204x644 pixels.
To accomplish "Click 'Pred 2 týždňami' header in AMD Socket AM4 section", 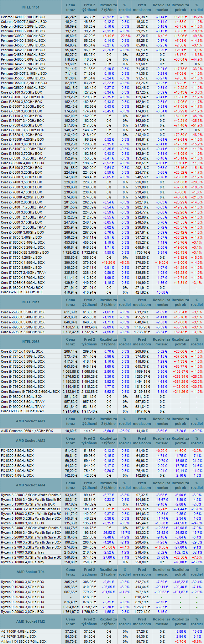I will pyautogui.click(x=89, y=485).
